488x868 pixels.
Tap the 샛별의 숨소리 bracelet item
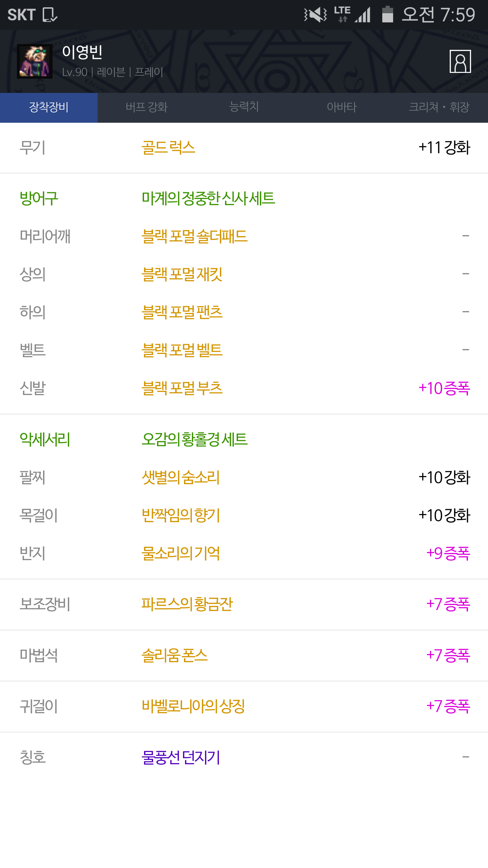tap(181, 477)
